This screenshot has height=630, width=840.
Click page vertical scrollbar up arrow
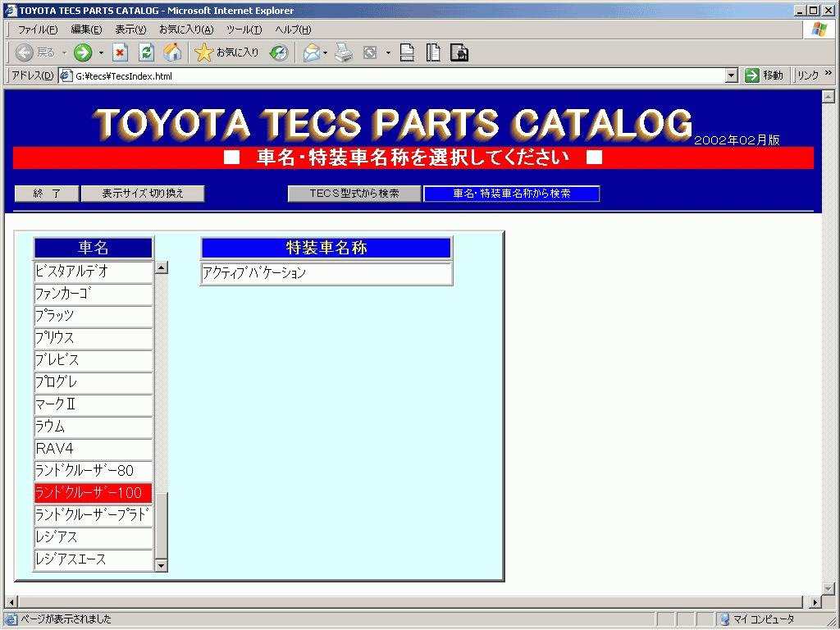pos(829,97)
